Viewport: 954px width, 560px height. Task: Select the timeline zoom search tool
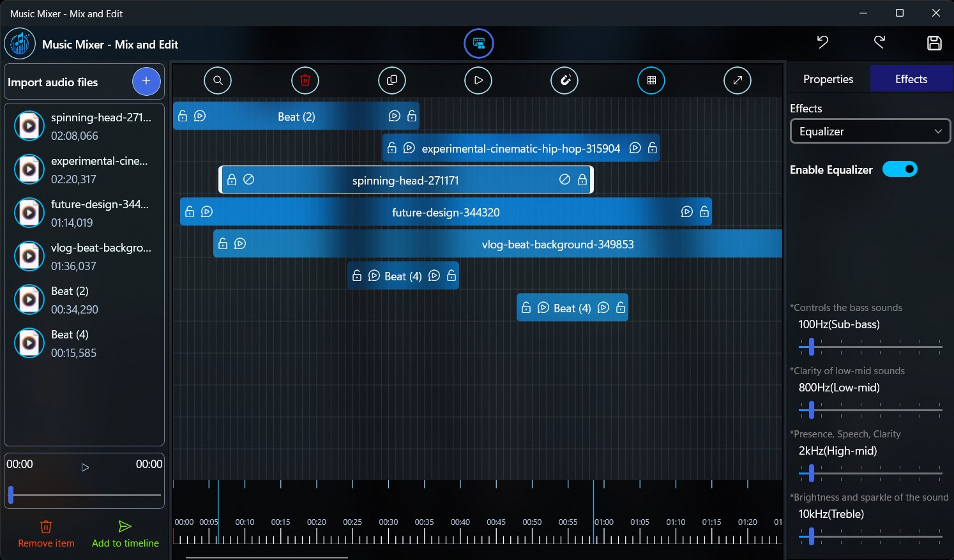[x=218, y=80]
